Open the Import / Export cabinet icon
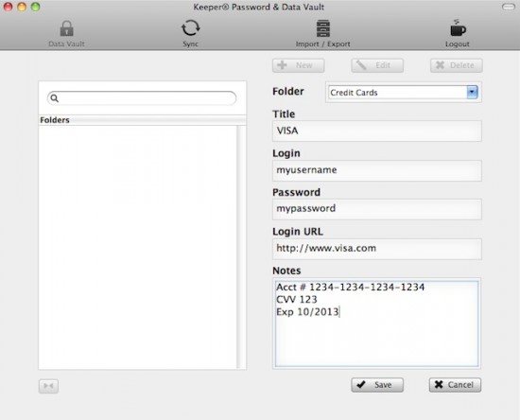Screen dimensions: 520x420 point(322,28)
